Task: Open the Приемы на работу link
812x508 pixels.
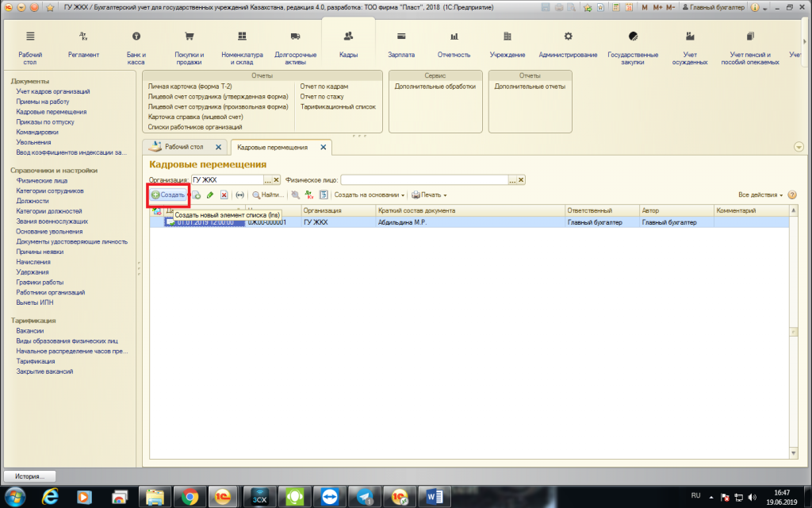Action: click(42, 102)
